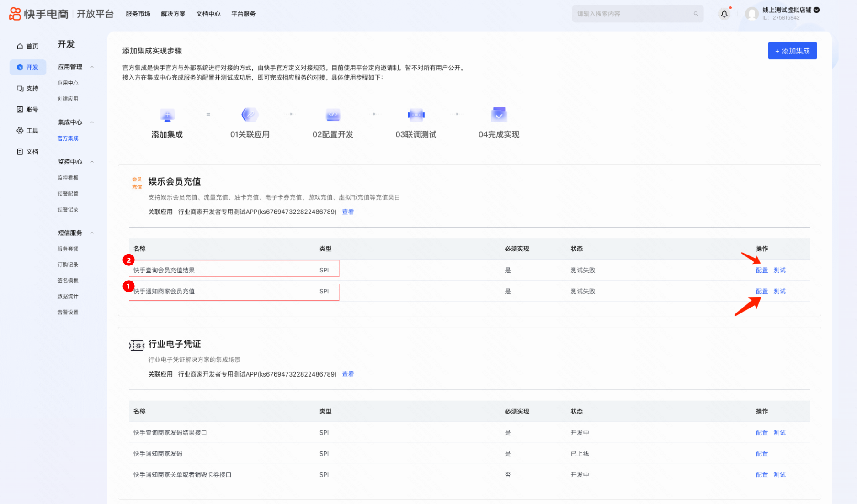This screenshot has width=857, height=504.
Task: Collapse the 短信服务 section
Action: (92, 233)
